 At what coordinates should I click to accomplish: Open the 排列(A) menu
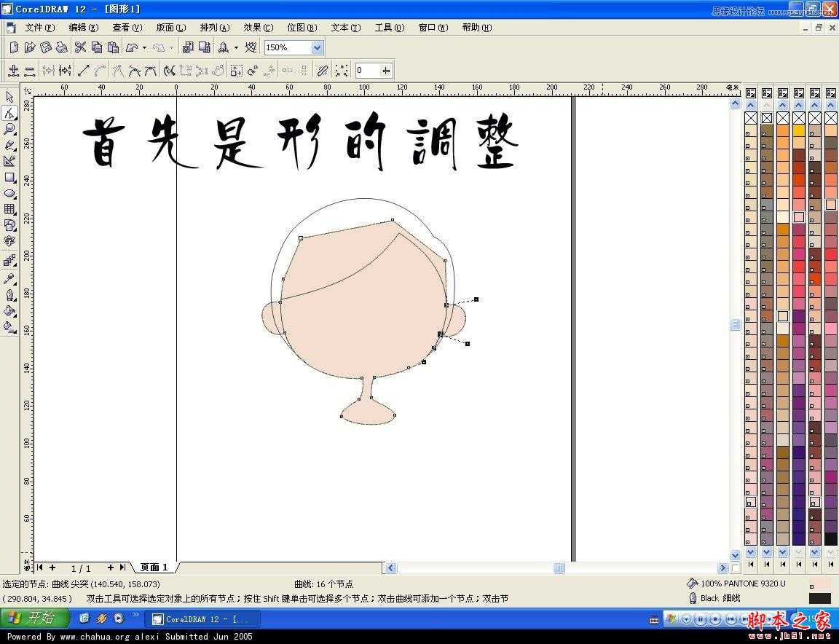tap(215, 27)
